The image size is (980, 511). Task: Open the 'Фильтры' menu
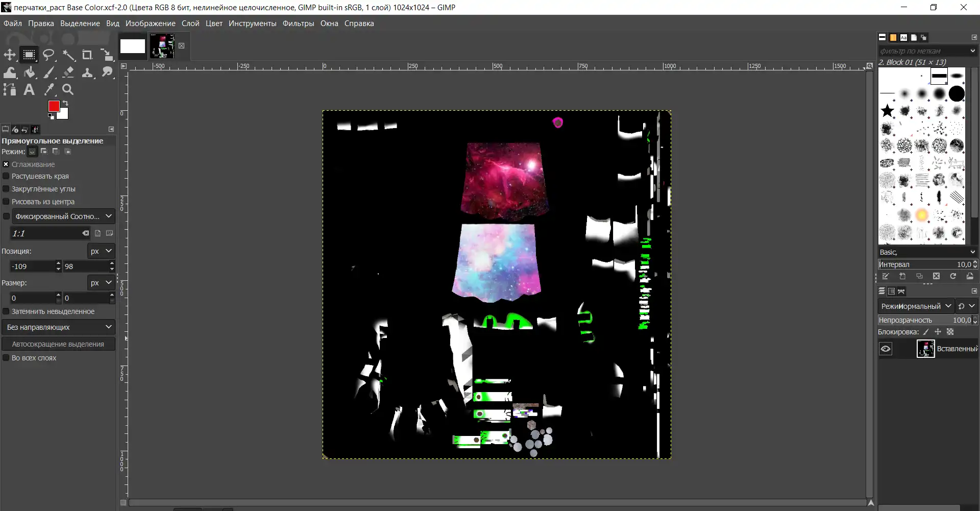coord(299,23)
